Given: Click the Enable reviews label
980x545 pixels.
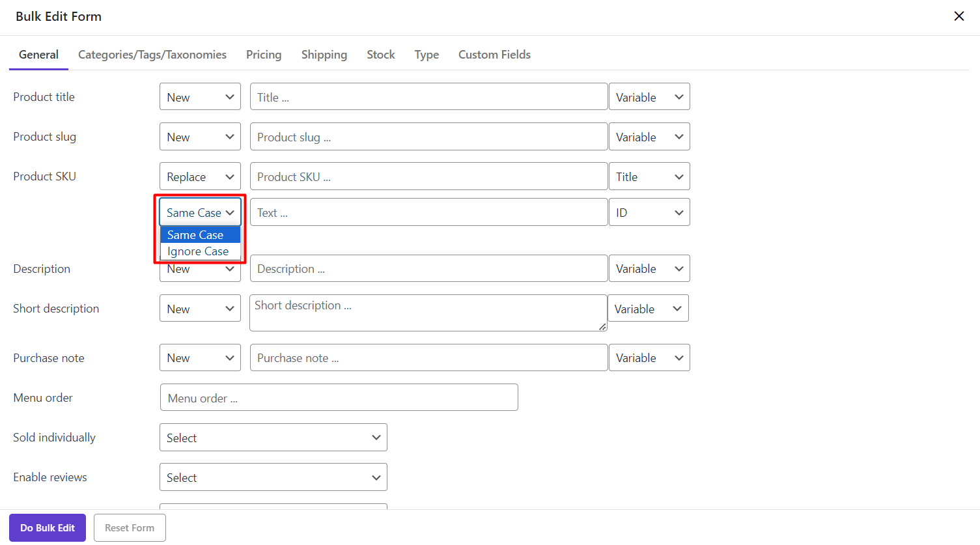Looking at the screenshot, I should (49, 477).
